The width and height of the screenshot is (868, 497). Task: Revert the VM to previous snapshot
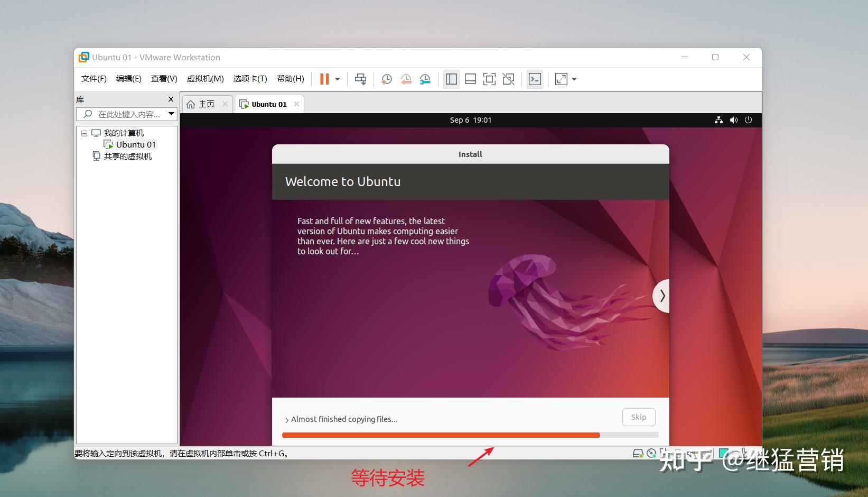coord(406,79)
